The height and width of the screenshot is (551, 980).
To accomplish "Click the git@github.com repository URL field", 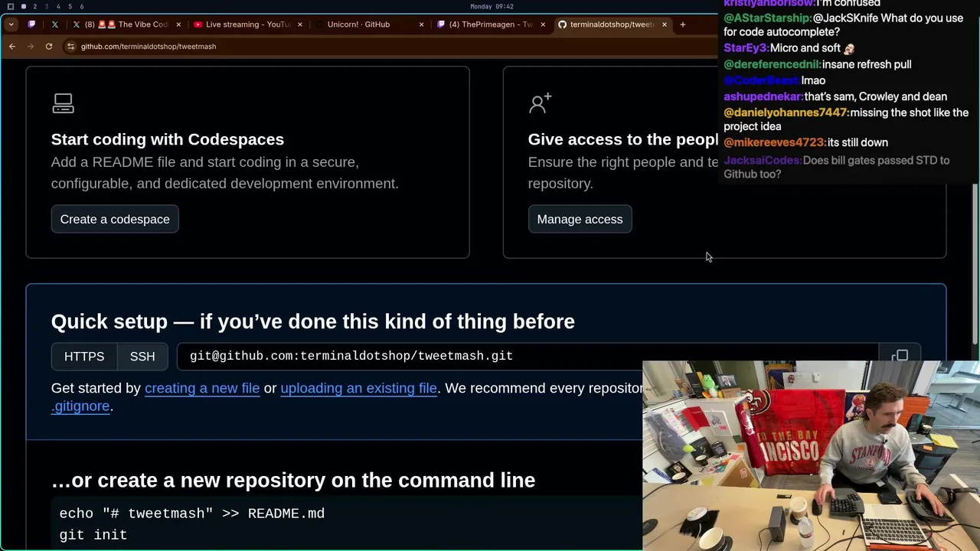I will pos(528,357).
